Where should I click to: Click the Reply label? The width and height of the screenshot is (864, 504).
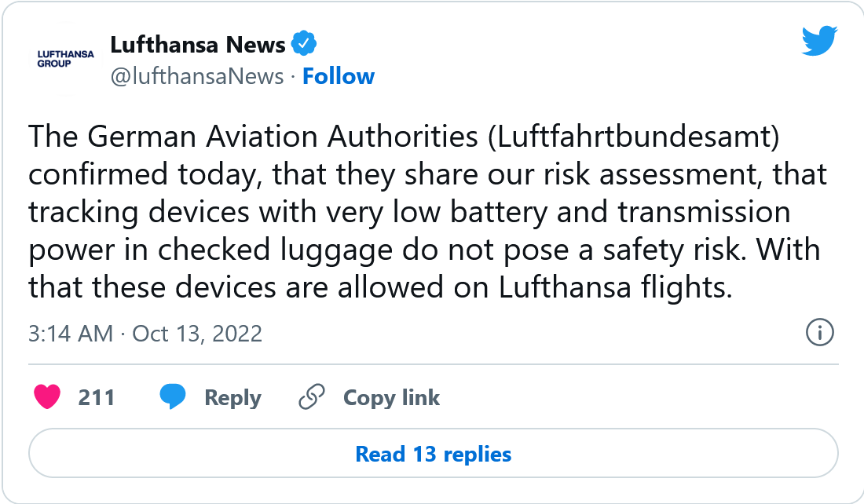tap(232, 397)
